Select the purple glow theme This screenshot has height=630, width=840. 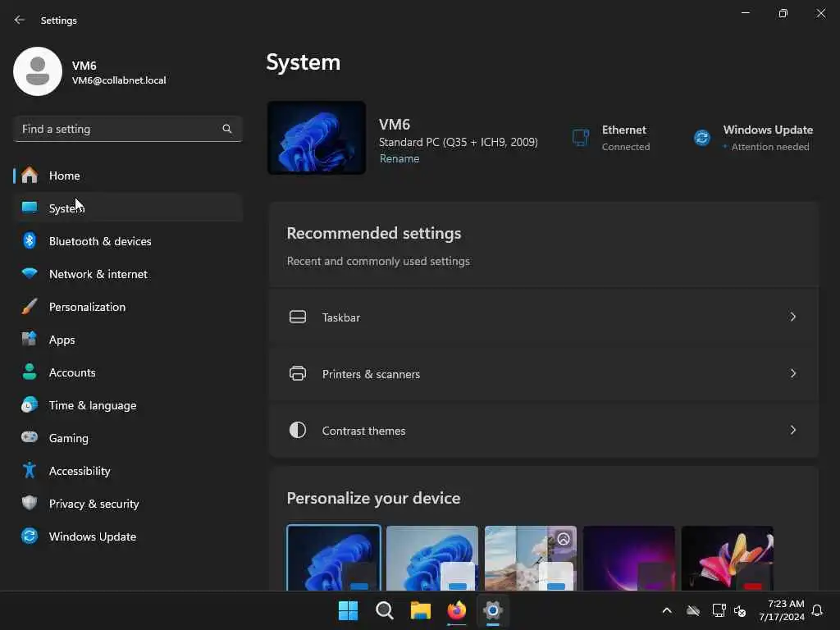pos(629,558)
